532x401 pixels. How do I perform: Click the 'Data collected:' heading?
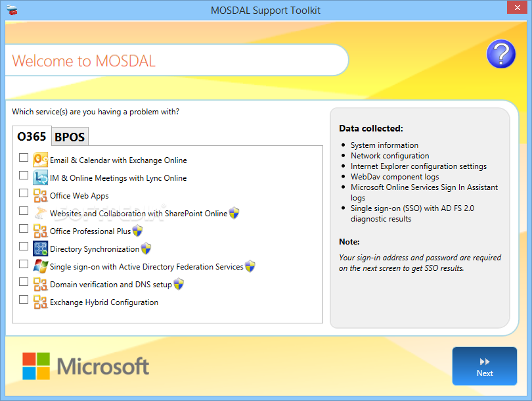click(x=371, y=128)
